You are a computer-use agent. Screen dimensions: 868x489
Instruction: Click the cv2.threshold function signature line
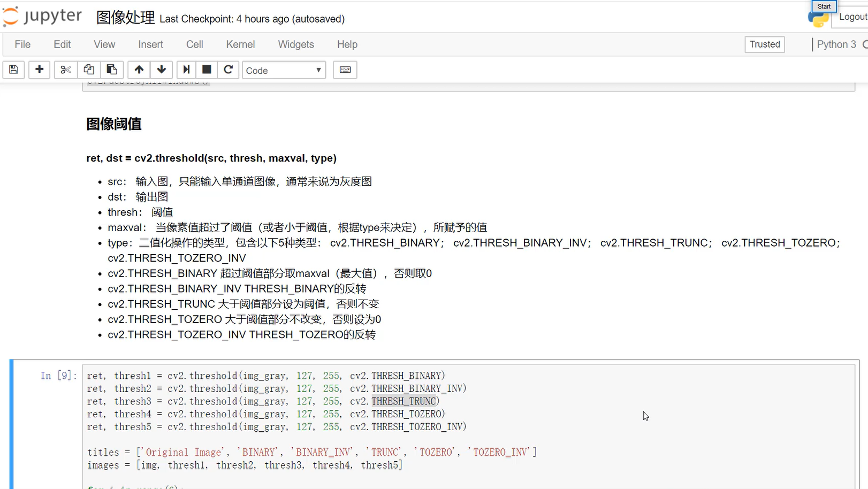click(211, 158)
